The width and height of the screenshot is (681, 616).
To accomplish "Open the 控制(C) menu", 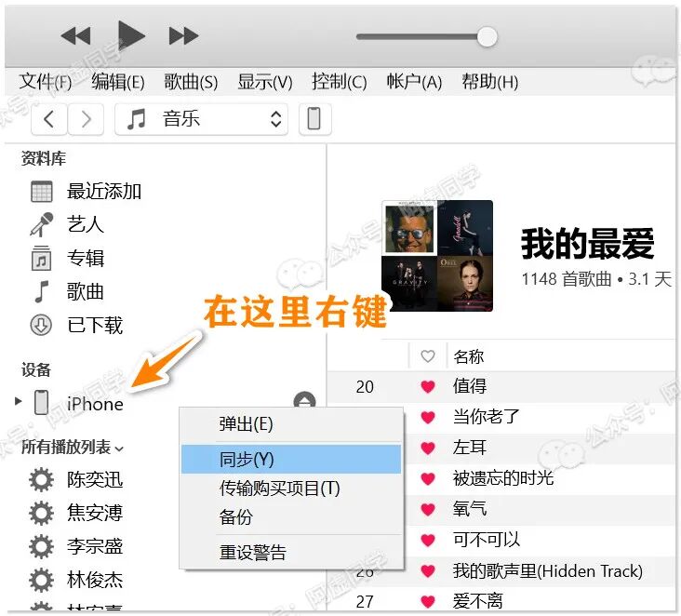I will 340,82.
